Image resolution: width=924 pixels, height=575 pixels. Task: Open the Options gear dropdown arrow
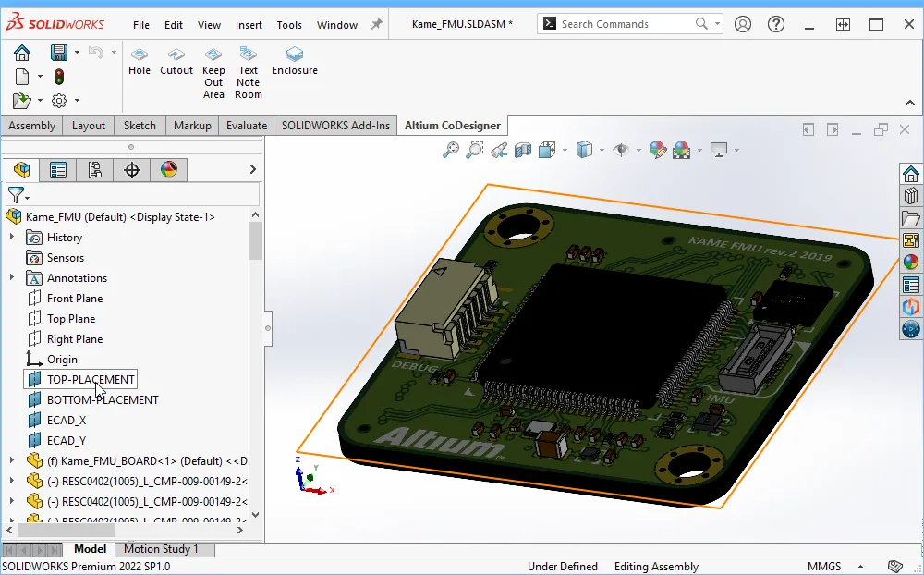[77, 100]
